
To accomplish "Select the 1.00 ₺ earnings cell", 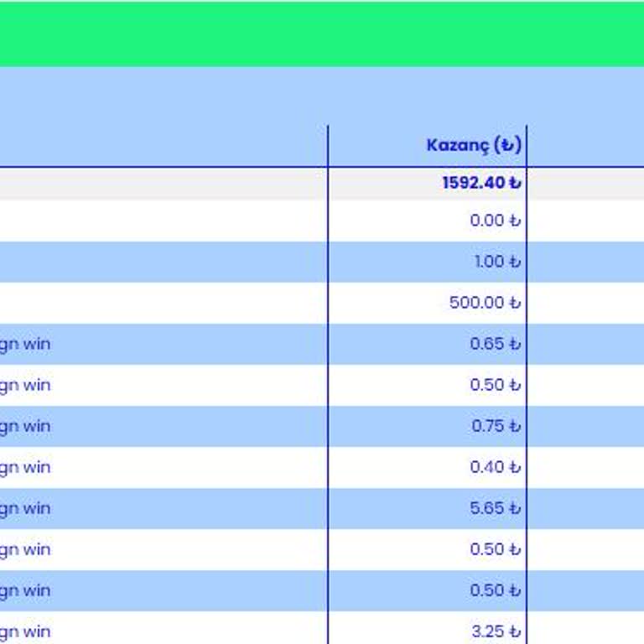I will pos(496,262).
